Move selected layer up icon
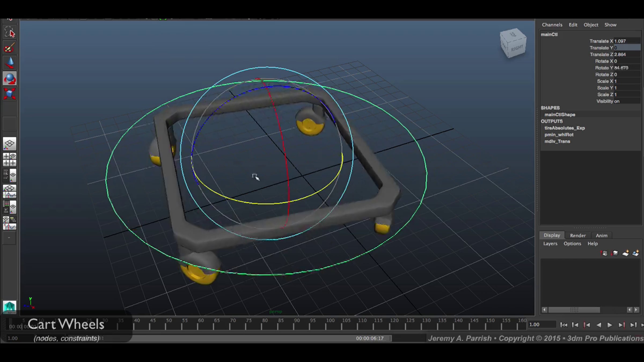644x362 pixels. pos(604,253)
